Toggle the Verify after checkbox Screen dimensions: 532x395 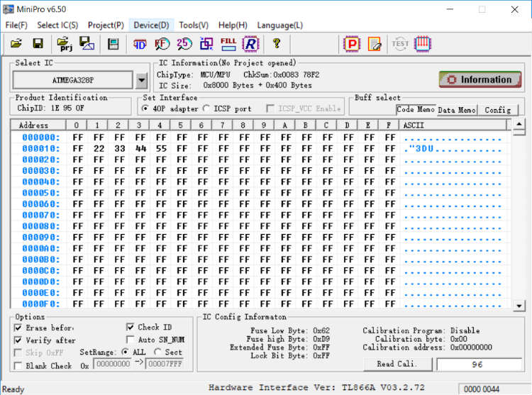click(x=18, y=340)
